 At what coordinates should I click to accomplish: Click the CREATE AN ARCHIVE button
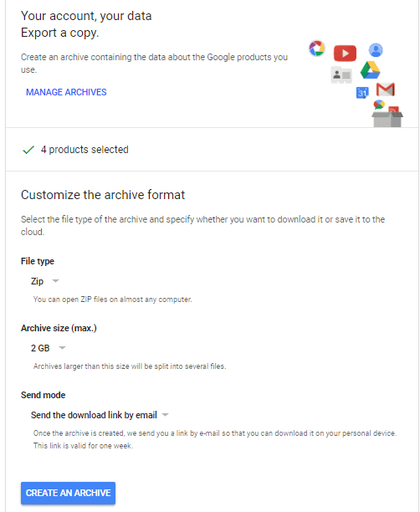click(x=69, y=493)
